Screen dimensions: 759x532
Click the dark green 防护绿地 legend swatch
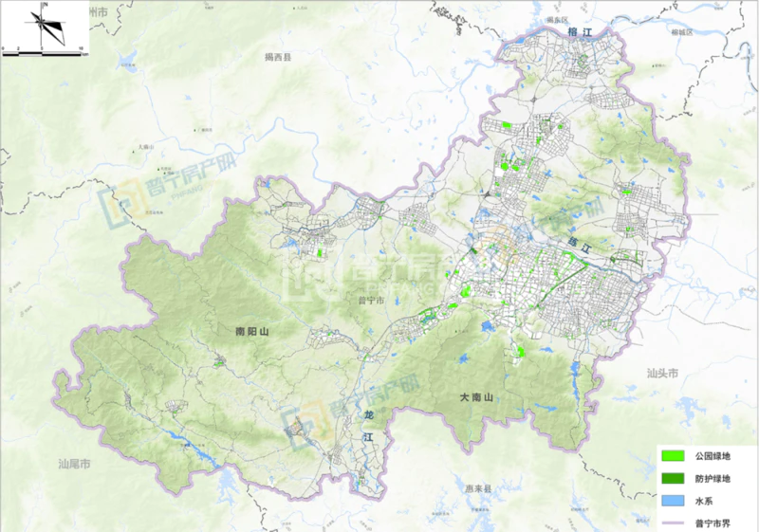pos(674,479)
